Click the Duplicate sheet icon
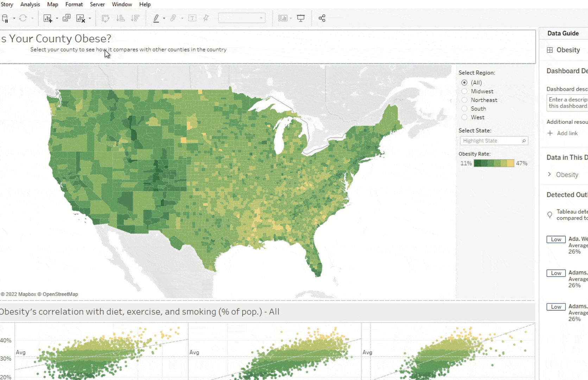The height and width of the screenshot is (380, 588). tap(66, 18)
